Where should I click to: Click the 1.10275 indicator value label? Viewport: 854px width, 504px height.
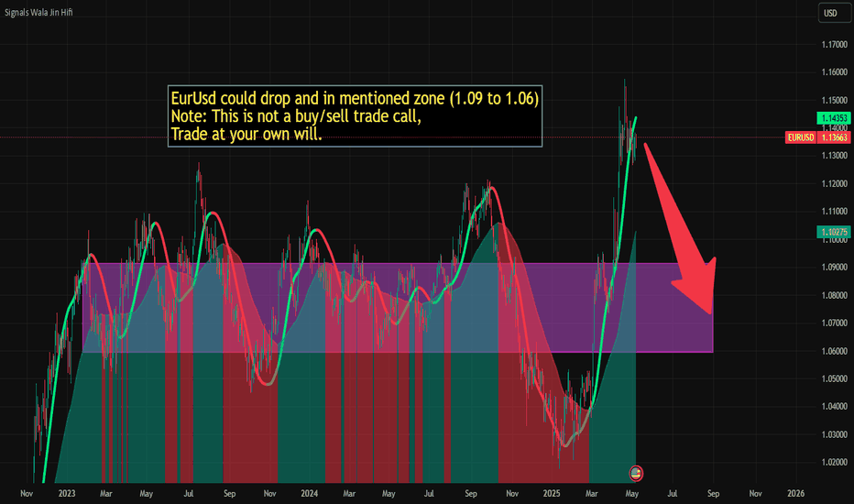pos(833,232)
